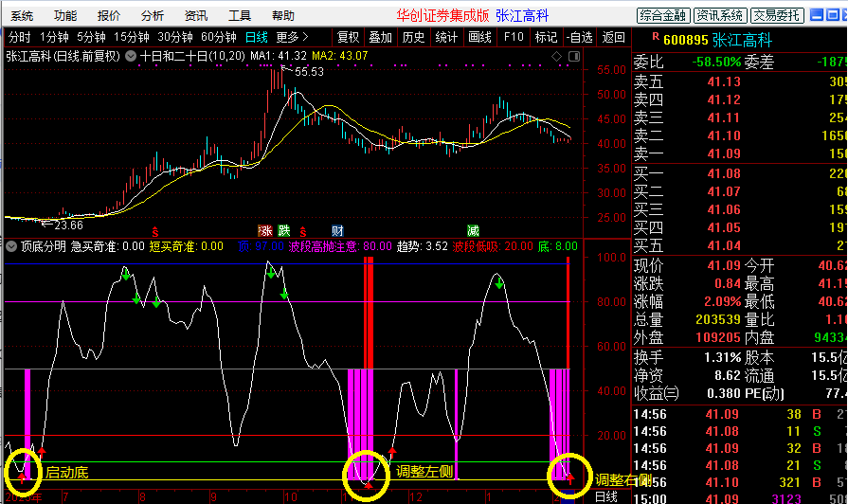Image resolution: width=848 pixels, height=504 pixels.
Task: Click the 减 info marker
Action: [x=473, y=231]
